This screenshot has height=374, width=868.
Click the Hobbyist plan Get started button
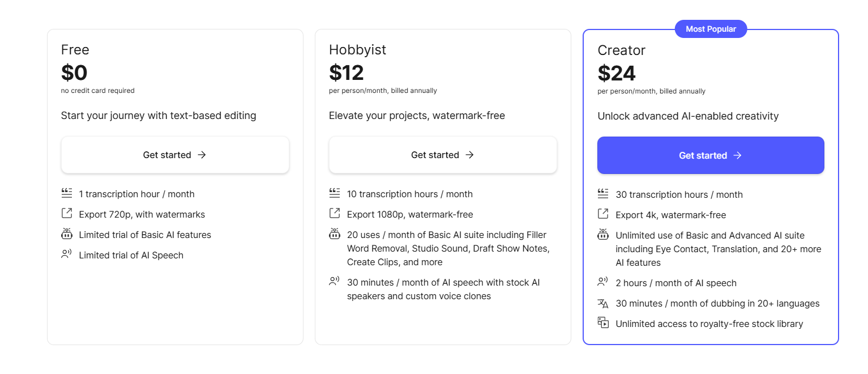(443, 155)
